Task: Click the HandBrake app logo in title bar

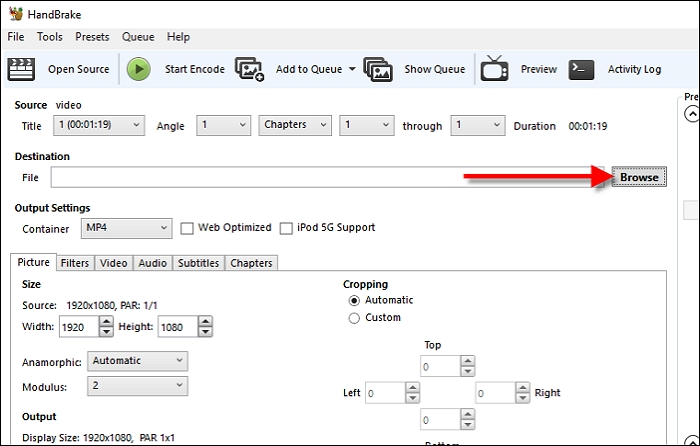Action: point(14,13)
